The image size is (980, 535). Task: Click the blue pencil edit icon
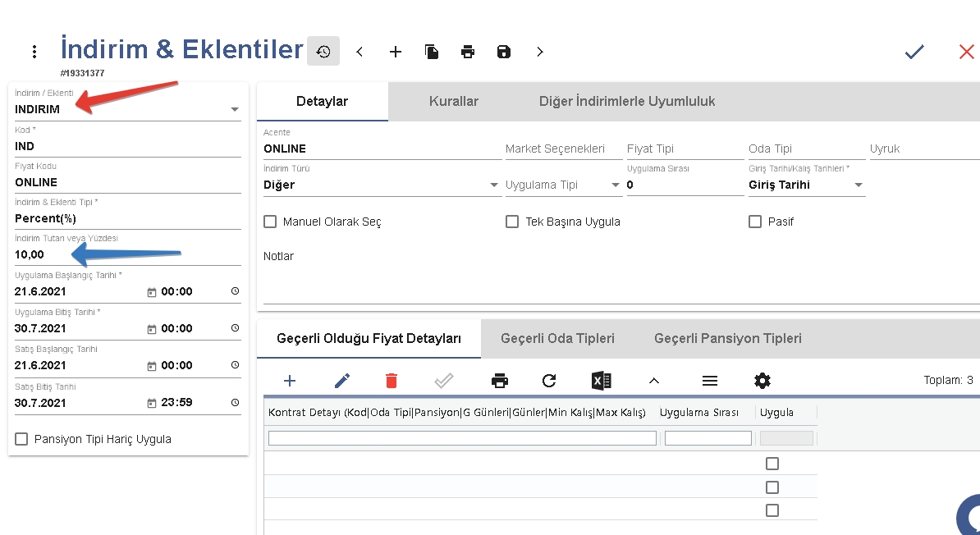click(342, 381)
